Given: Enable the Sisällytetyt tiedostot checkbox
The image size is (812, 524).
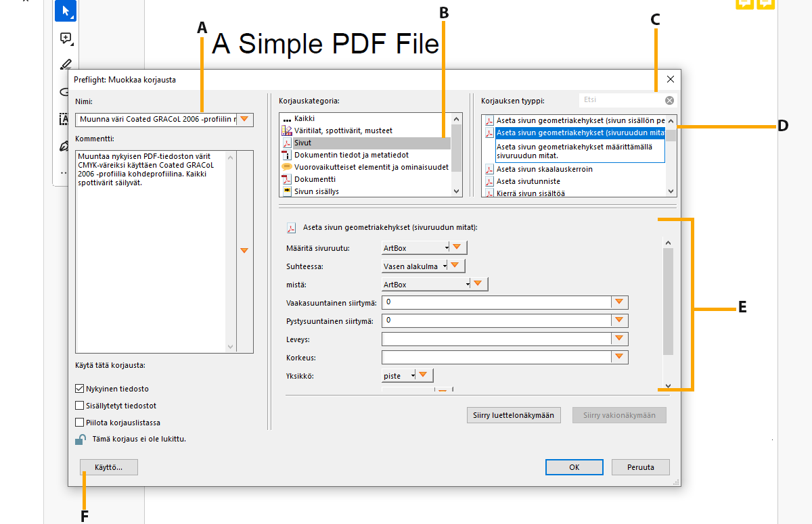Looking at the screenshot, I should [80, 406].
